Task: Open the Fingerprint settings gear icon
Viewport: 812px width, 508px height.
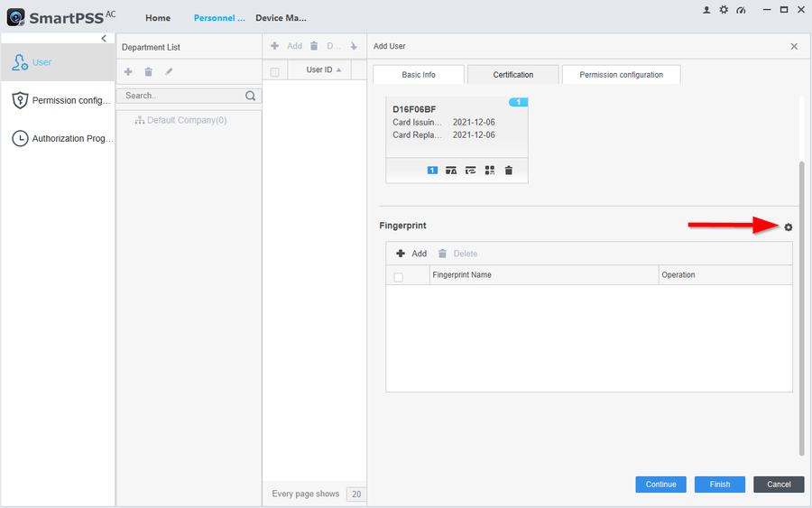Action: (788, 226)
